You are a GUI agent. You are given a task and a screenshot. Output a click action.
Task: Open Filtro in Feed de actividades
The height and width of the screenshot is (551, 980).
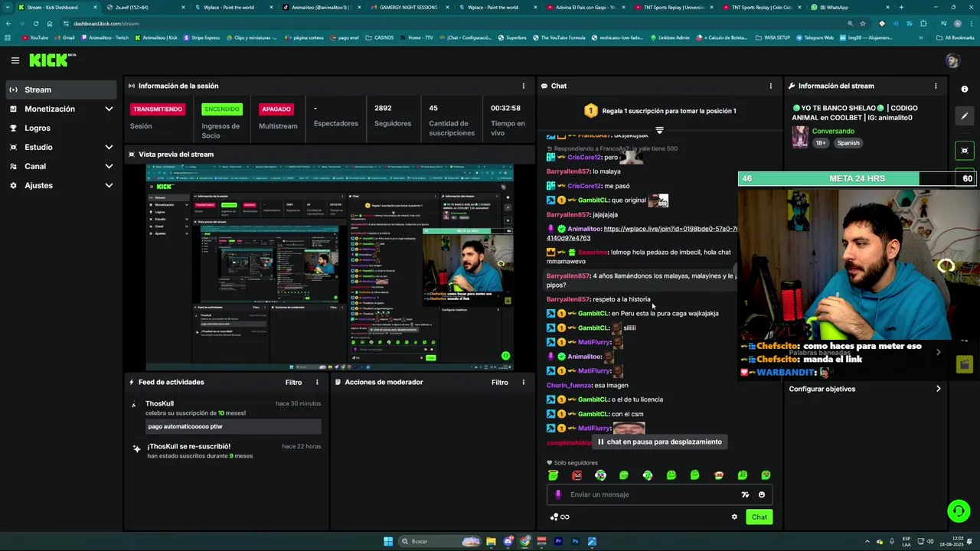pos(293,382)
